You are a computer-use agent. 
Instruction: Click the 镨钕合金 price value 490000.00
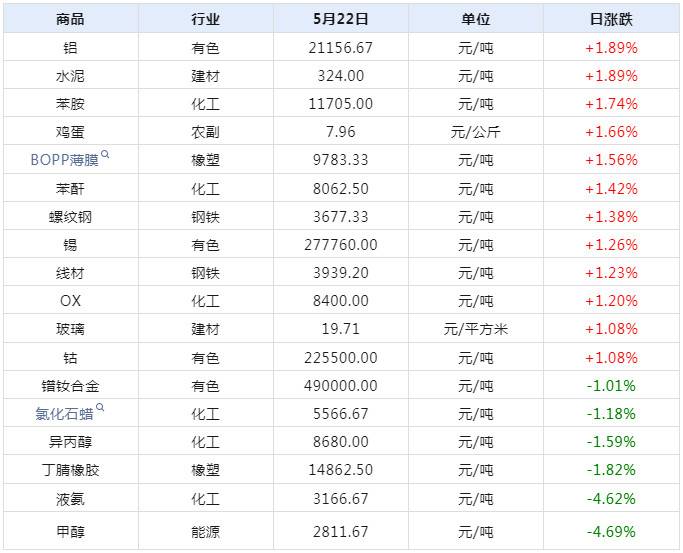click(340, 385)
